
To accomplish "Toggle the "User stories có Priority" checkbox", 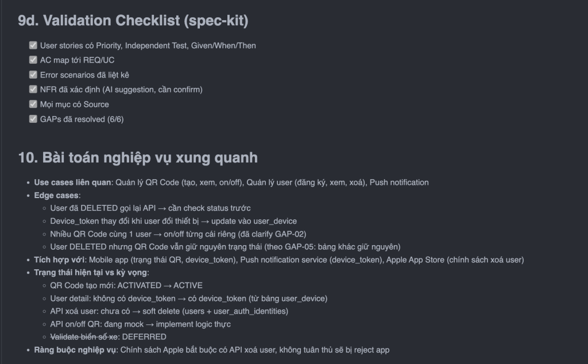I will (33, 45).
